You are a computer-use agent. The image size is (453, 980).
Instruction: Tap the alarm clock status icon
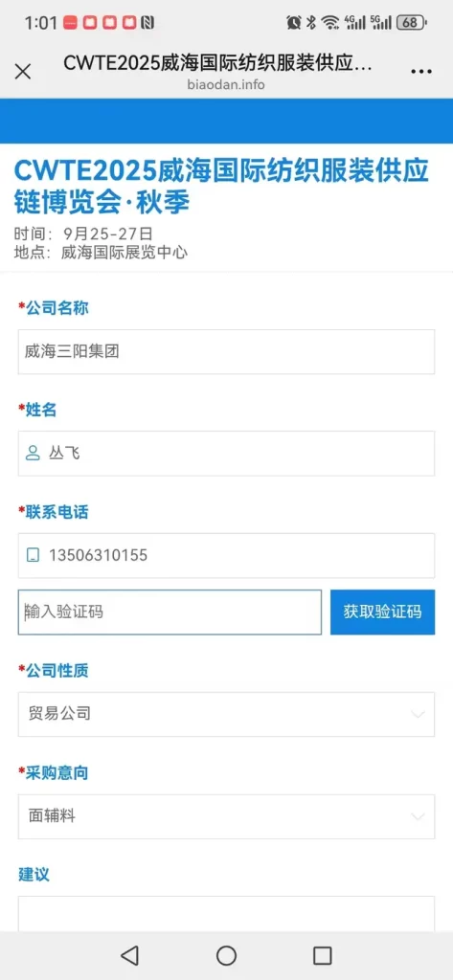pyautogui.click(x=293, y=23)
